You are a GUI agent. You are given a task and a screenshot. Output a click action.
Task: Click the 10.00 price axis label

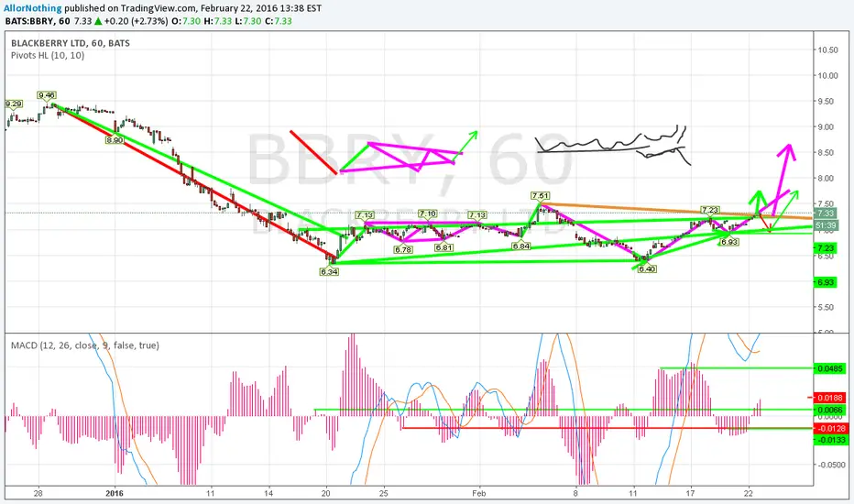pos(827,75)
